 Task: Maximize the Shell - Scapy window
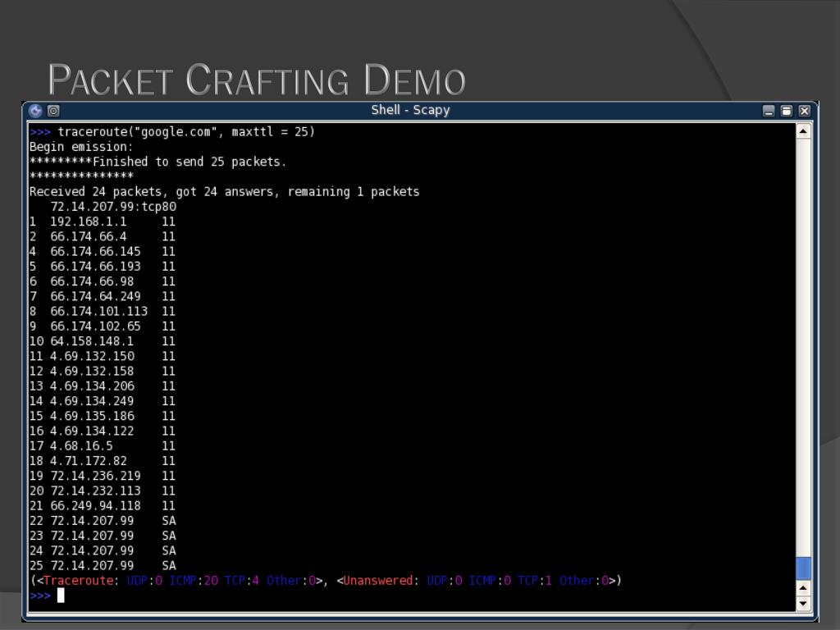tap(786, 111)
